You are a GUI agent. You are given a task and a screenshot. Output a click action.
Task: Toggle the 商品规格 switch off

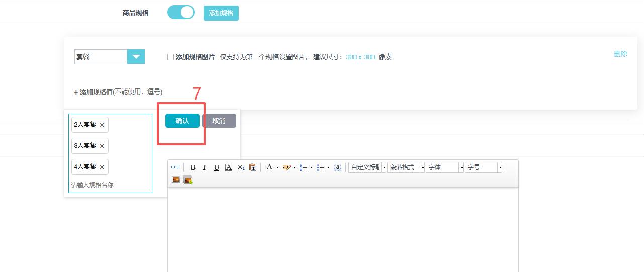[181, 13]
